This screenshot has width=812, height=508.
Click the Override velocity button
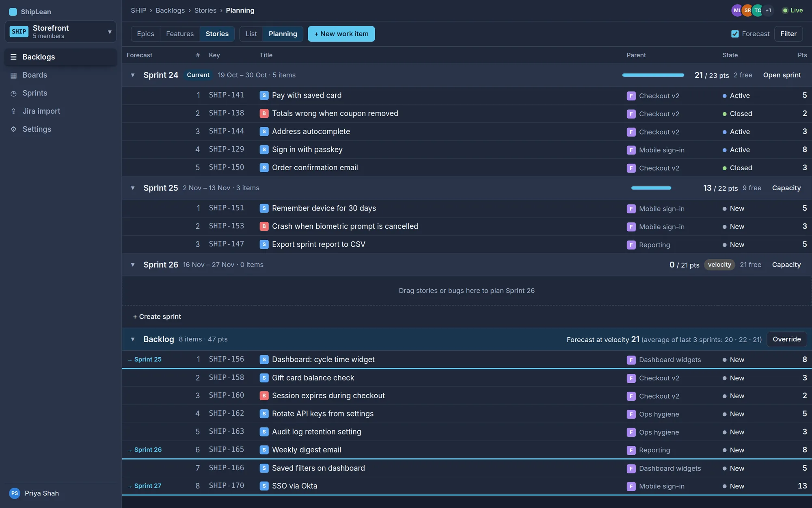pos(786,339)
